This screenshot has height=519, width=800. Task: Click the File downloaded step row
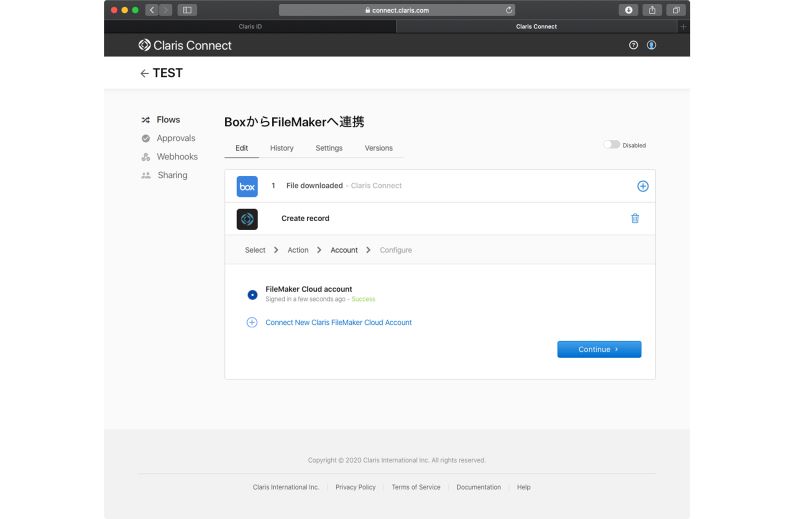click(x=440, y=186)
